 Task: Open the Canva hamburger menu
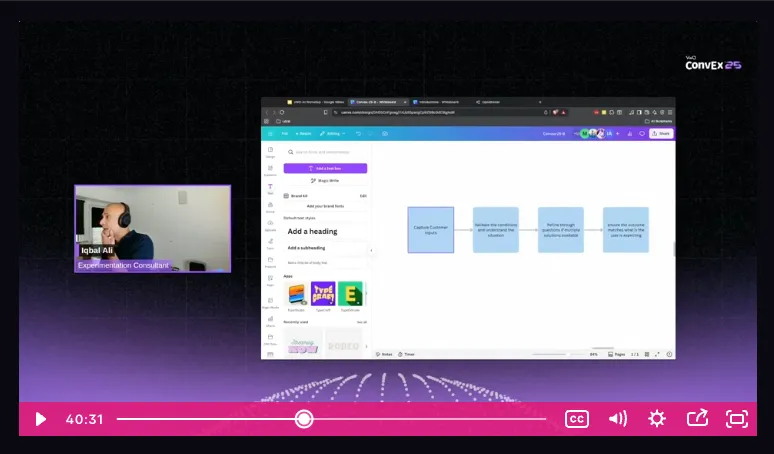click(x=270, y=134)
